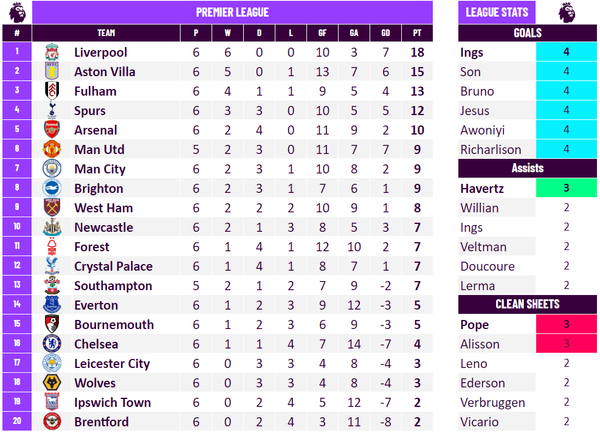Select Pope's red clean sheets cell
The width and height of the screenshot is (600, 432).
pos(566,324)
